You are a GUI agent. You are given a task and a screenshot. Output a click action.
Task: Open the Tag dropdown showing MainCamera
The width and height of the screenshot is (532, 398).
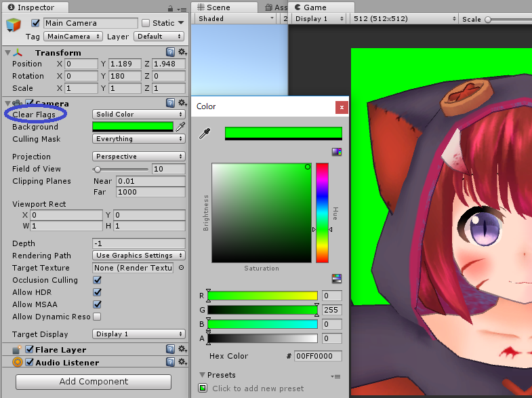click(73, 37)
